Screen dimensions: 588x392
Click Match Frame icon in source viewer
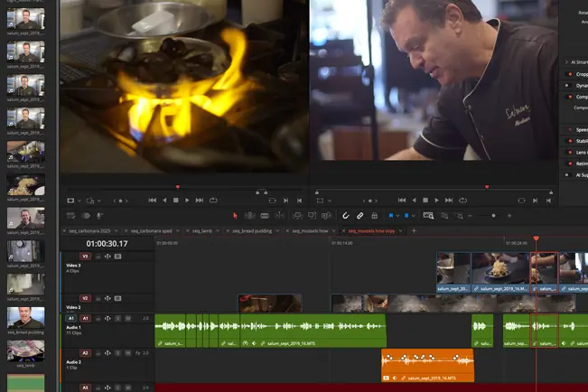click(x=272, y=201)
